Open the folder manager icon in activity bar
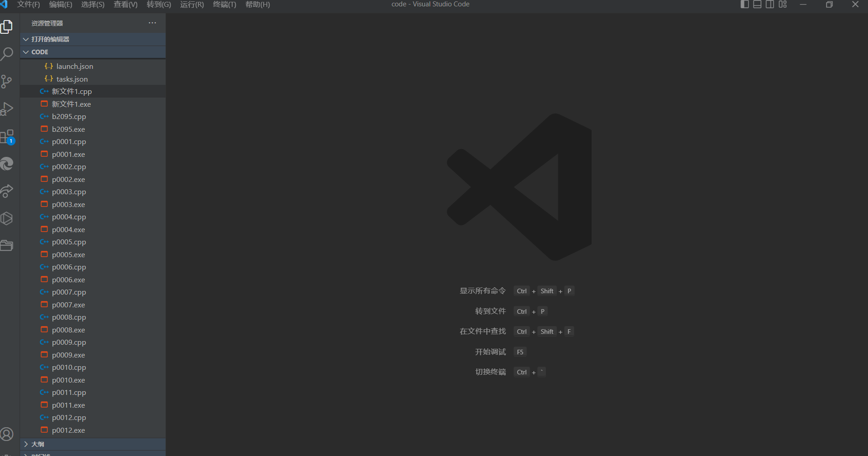 pos(7,246)
